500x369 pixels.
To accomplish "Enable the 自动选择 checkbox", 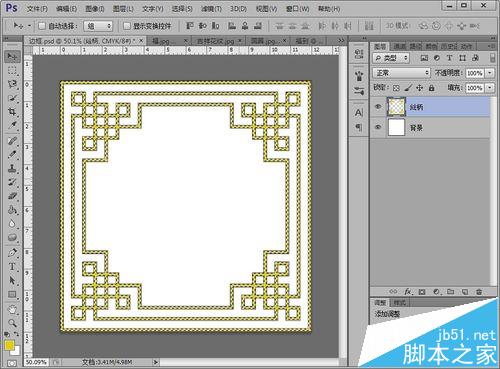I will (42, 26).
